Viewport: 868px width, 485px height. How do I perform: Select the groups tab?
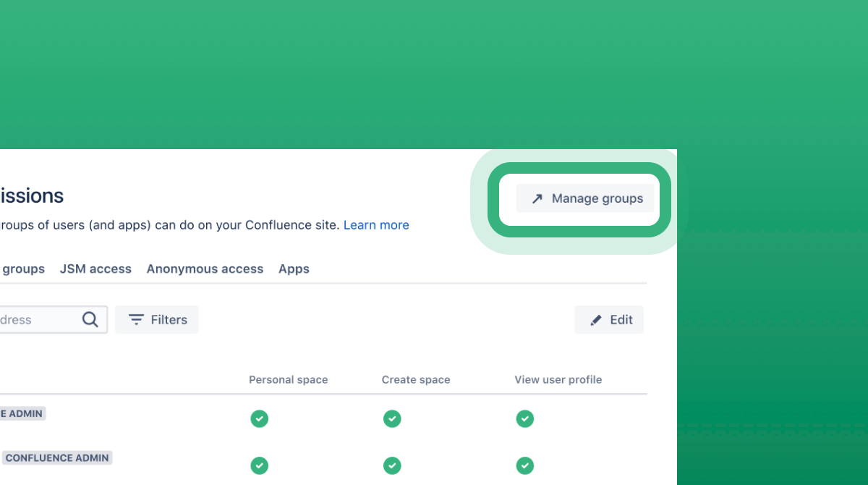coord(22,269)
